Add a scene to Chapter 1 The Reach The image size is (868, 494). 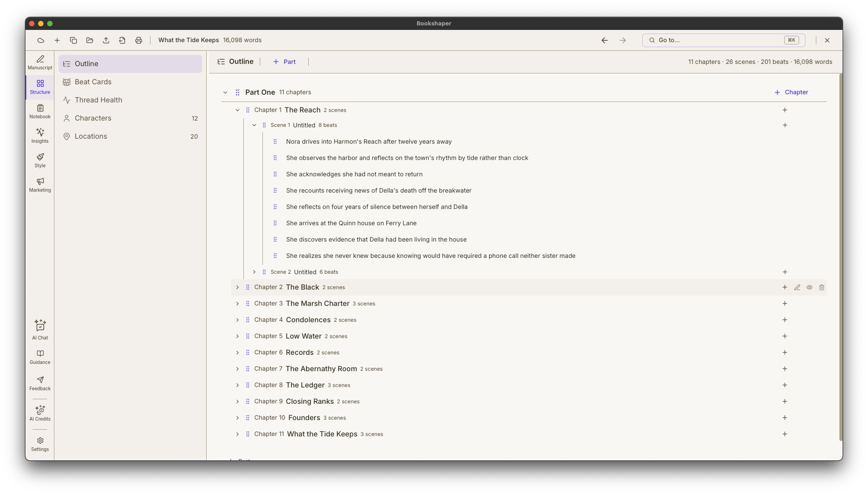pyautogui.click(x=785, y=110)
